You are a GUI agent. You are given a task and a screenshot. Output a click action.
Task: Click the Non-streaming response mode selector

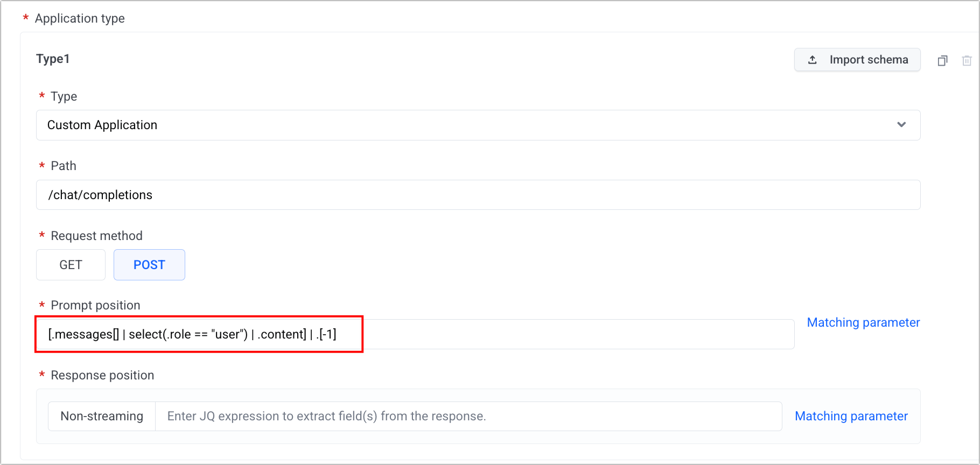(x=102, y=416)
